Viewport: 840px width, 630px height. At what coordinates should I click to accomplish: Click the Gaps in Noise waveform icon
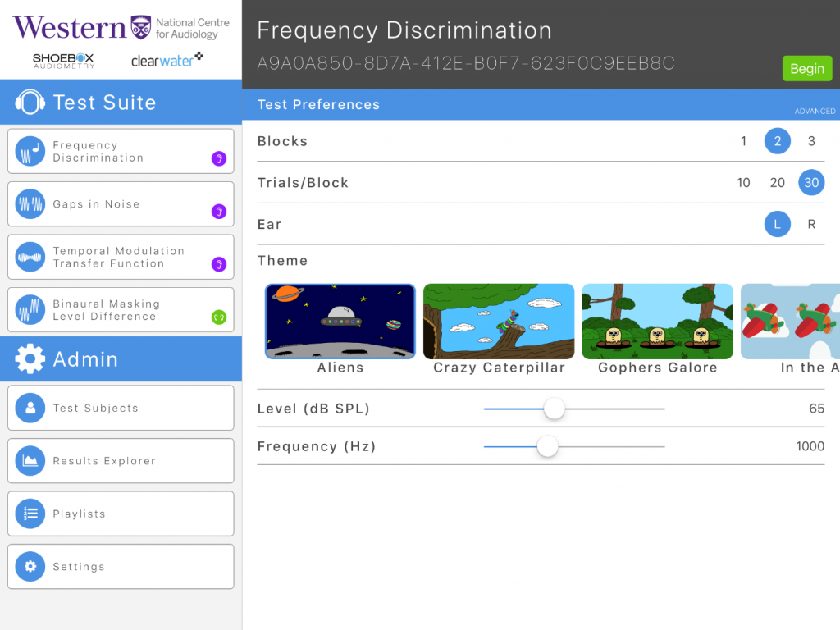pyautogui.click(x=30, y=204)
